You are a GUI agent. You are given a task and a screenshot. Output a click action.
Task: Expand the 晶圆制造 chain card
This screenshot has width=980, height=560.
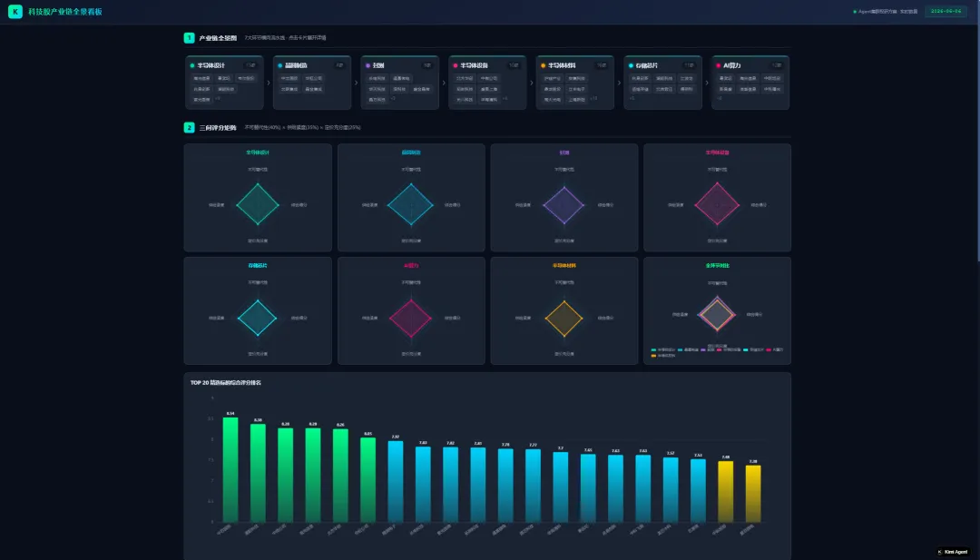tap(312, 83)
